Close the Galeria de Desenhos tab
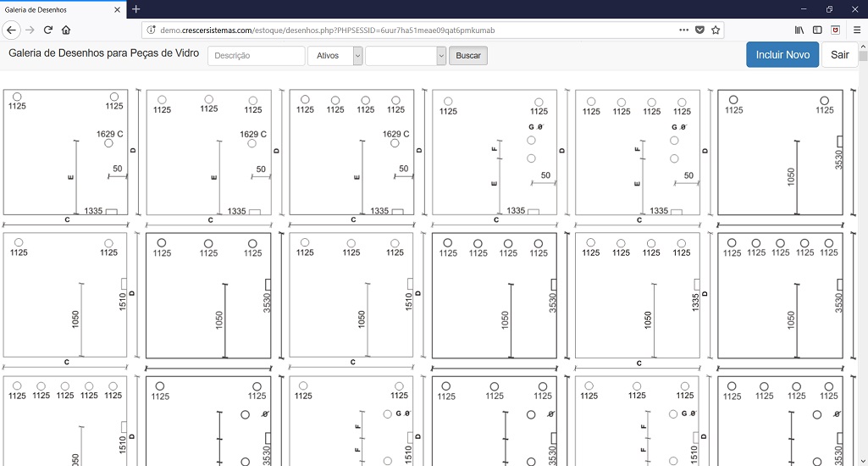Viewport: 868px width, 466px height. point(117,10)
